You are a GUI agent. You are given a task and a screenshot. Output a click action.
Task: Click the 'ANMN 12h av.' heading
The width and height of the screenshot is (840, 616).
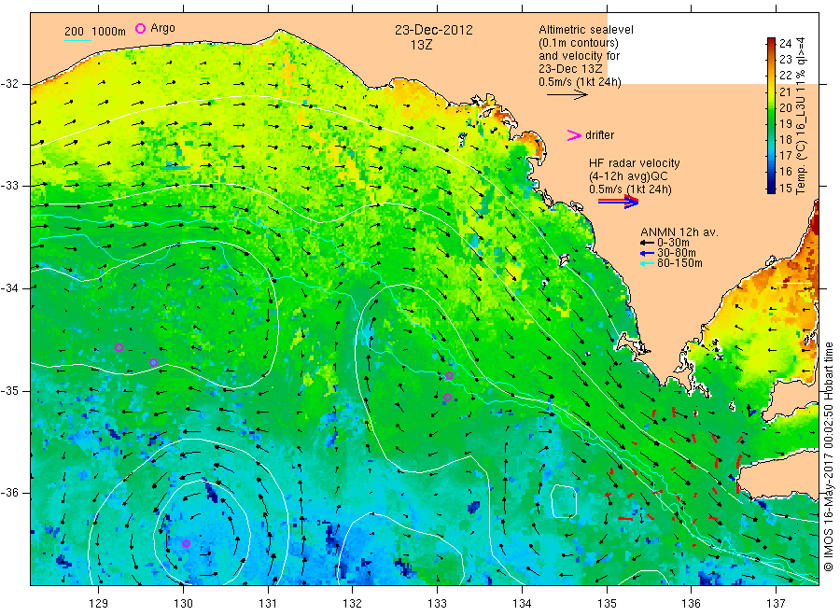[679, 232]
